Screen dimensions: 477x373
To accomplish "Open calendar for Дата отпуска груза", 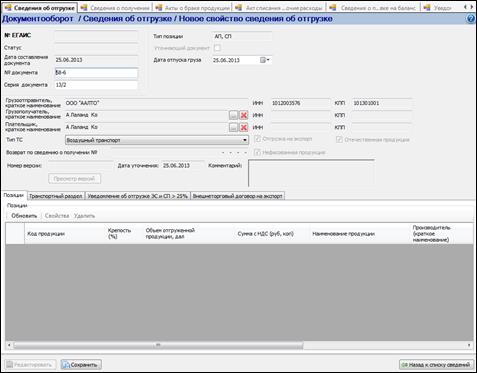I will [x=265, y=60].
